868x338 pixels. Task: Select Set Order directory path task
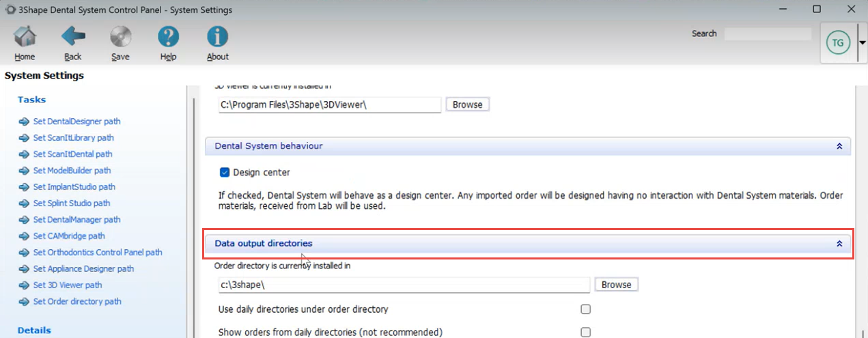tap(77, 302)
